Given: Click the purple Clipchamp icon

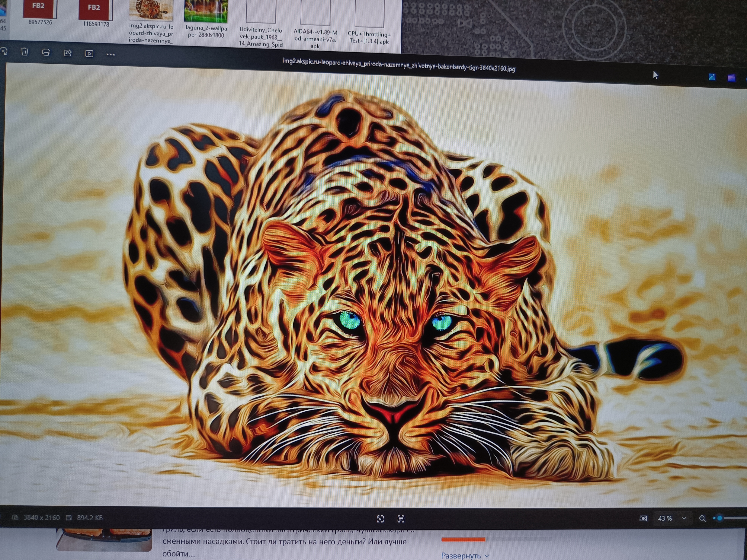Looking at the screenshot, I should tap(731, 78).
